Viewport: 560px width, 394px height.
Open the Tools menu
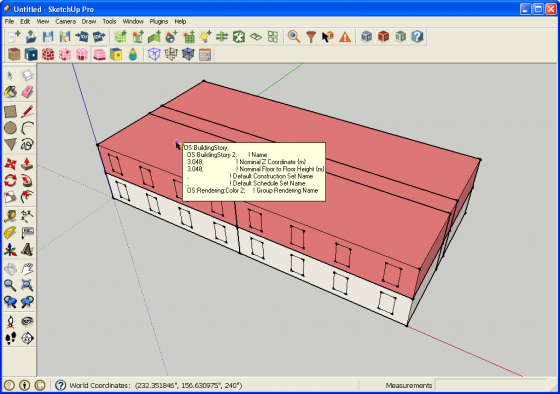(109, 21)
